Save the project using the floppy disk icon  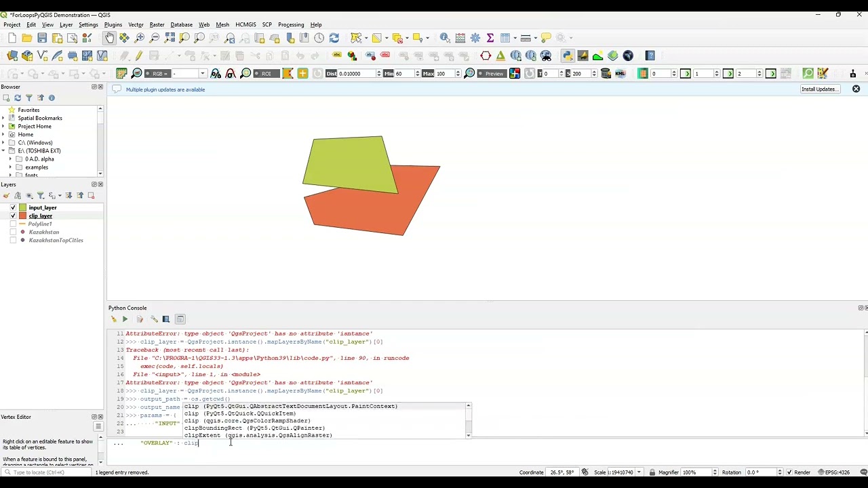click(x=42, y=38)
